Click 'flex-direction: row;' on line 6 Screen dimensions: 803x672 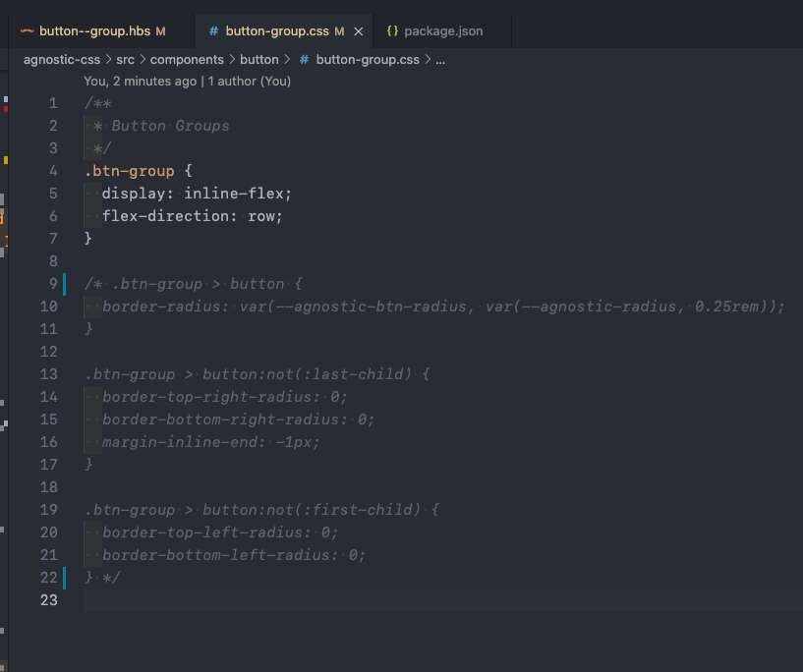point(192,216)
